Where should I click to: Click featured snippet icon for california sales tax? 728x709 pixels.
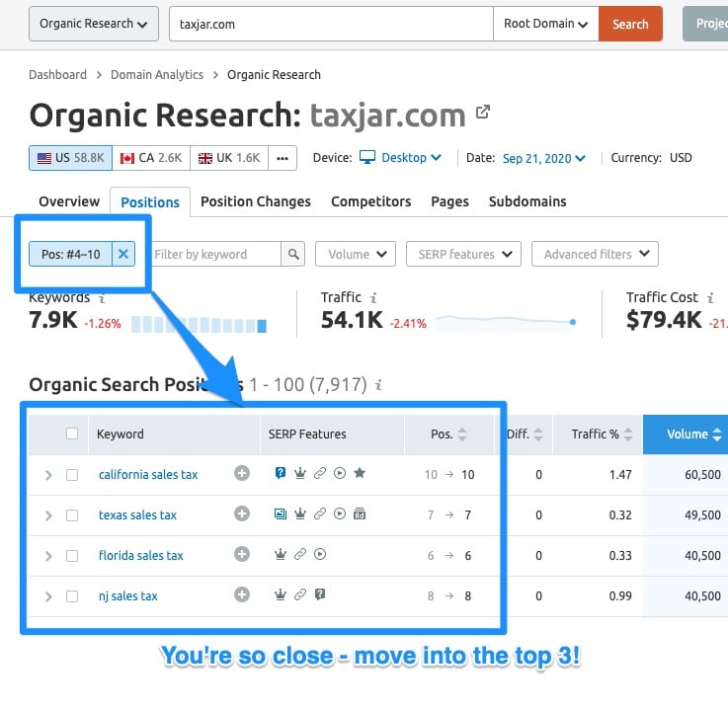click(281, 473)
